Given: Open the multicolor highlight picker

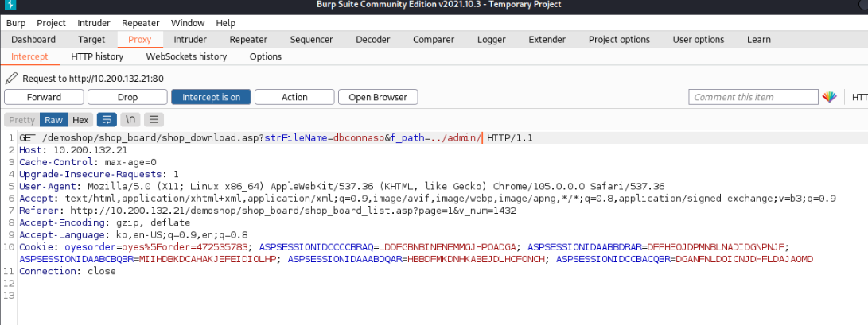Looking at the screenshot, I should (x=829, y=97).
